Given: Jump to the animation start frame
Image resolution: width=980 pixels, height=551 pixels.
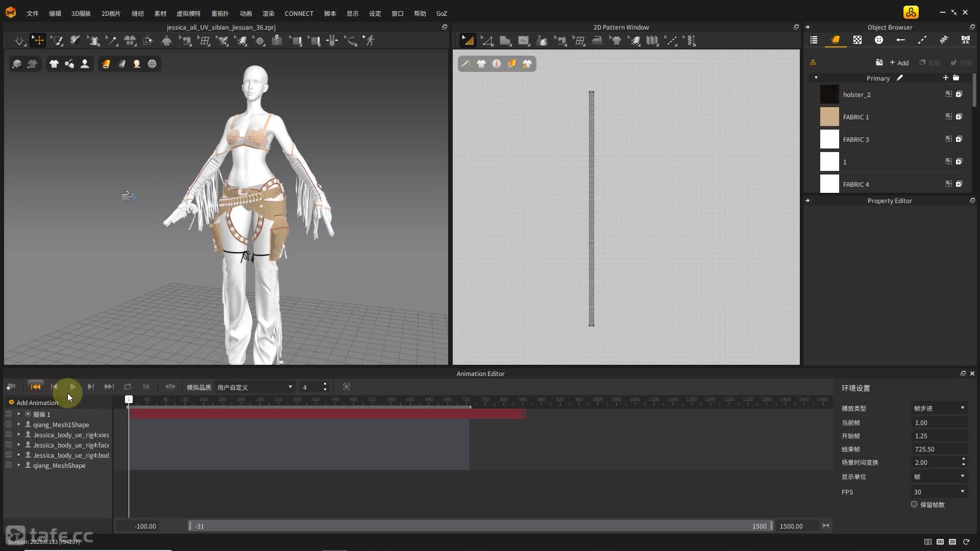Looking at the screenshot, I should 35,387.
